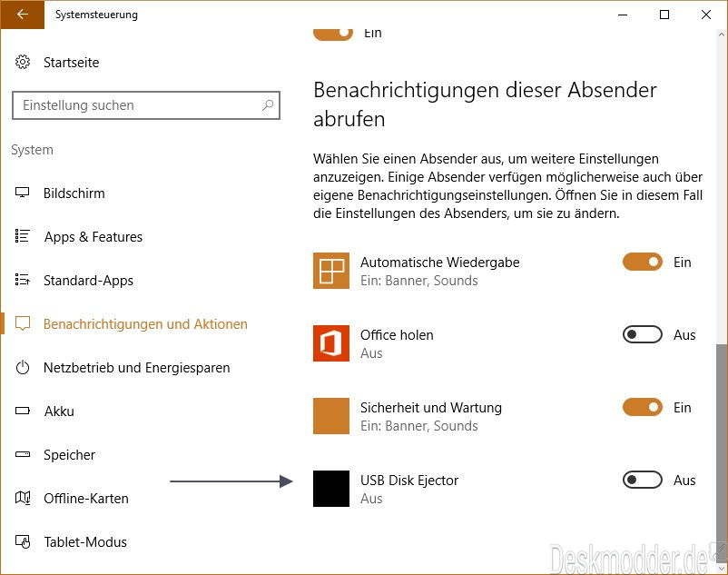Turn off Sicherheit und Wartung toggle
The width and height of the screenshot is (728, 575).
click(x=643, y=407)
